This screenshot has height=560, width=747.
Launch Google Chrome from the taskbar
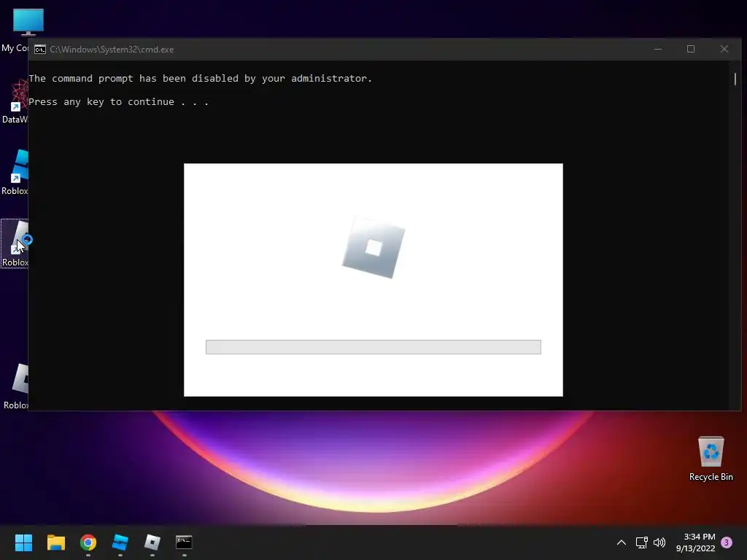[x=88, y=542]
